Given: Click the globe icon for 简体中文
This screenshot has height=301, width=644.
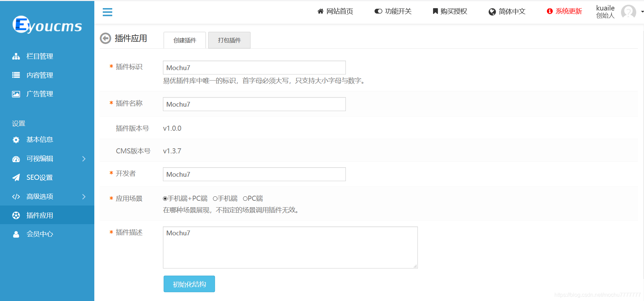Looking at the screenshot, I should point(492,12).
